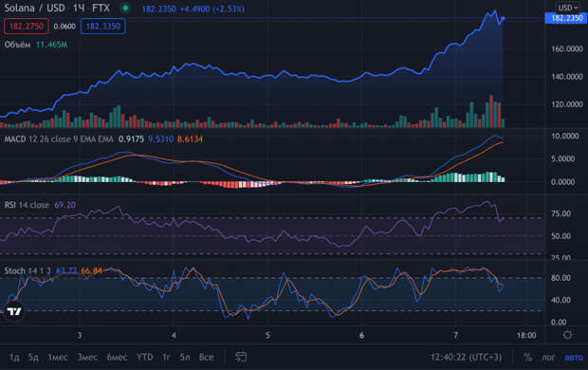This screenshot has height=370, width=588.
Task: Click the 18:00 time axis label
Action: point(526,335)
